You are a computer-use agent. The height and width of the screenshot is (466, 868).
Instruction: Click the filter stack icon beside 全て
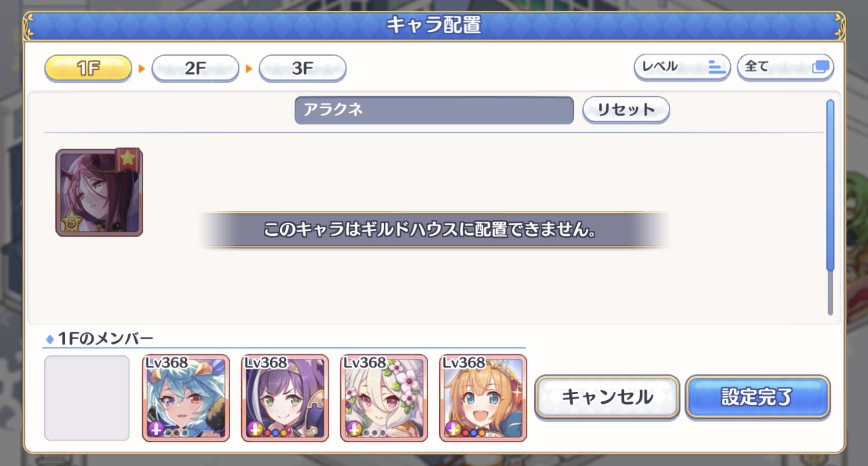(820, 67)
